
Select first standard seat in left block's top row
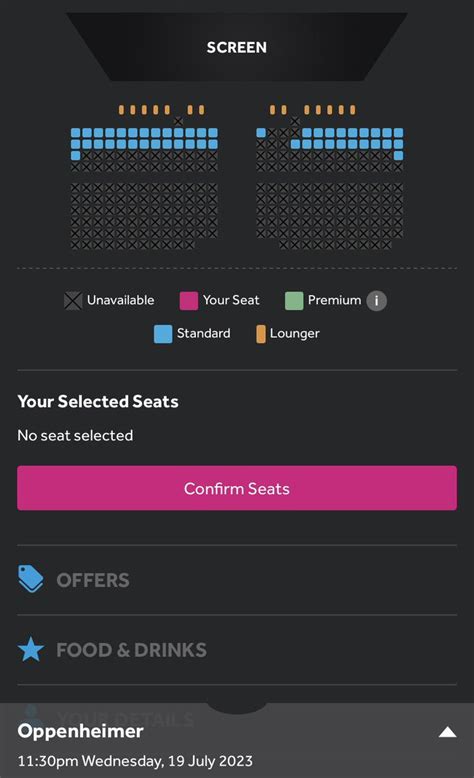tap(75, 132)
